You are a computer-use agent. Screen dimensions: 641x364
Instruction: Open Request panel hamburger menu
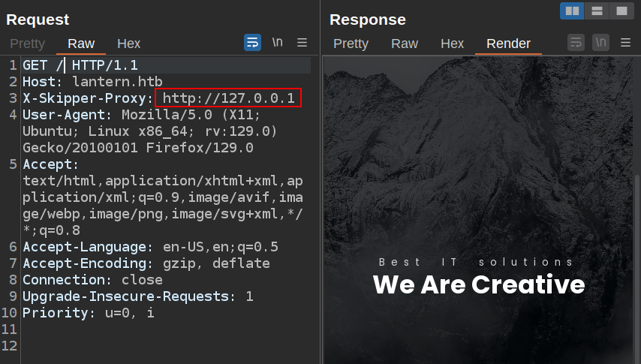point(302,43)
